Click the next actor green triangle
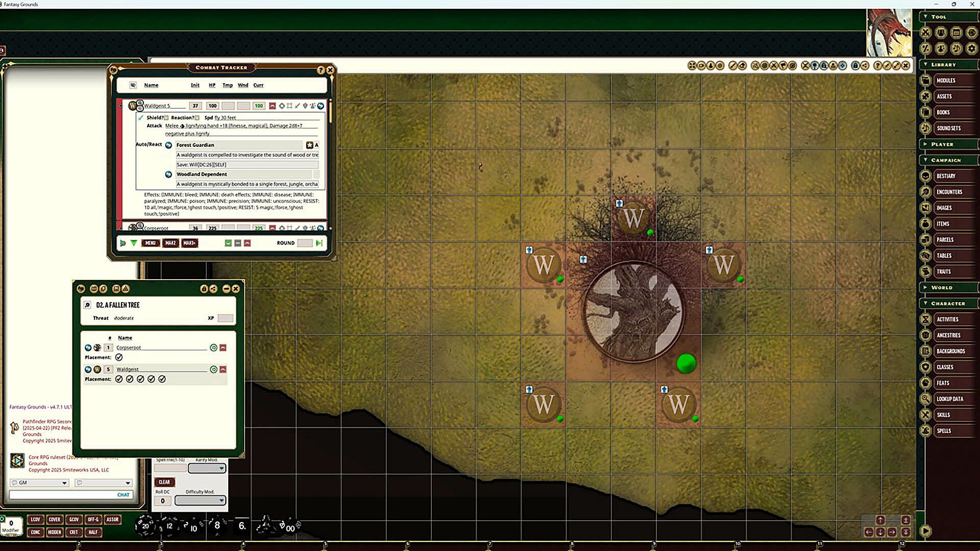980x551 pixels. pos(134,243)
